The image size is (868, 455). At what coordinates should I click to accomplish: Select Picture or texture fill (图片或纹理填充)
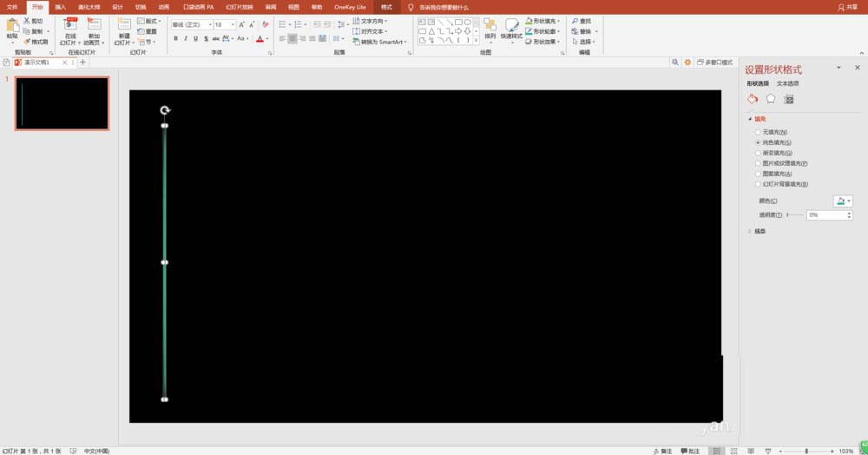point(782,163)
